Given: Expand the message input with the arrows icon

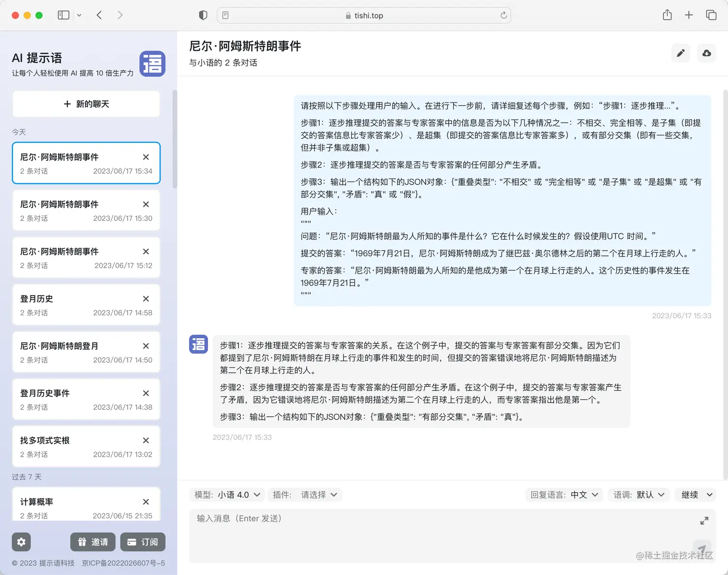Looking at the screenshot, I should 704,521.
